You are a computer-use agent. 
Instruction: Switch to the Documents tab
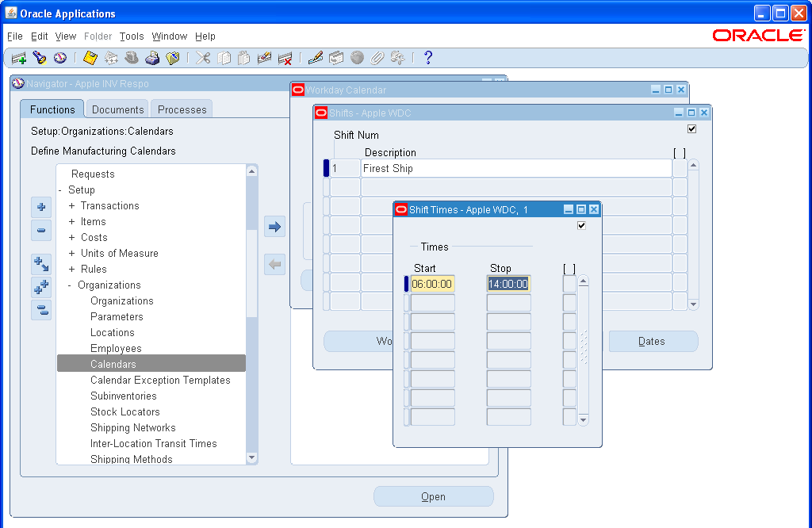click(x=117, y=109)
